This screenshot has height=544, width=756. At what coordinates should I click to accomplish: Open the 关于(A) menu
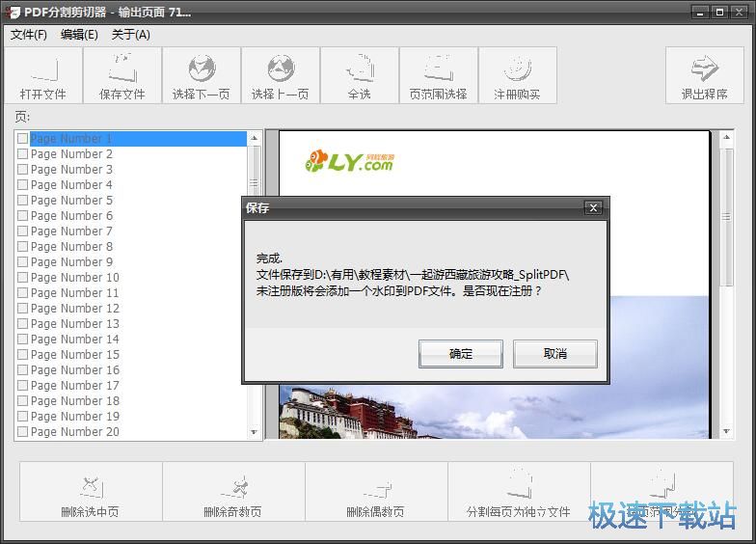point(131,35)
